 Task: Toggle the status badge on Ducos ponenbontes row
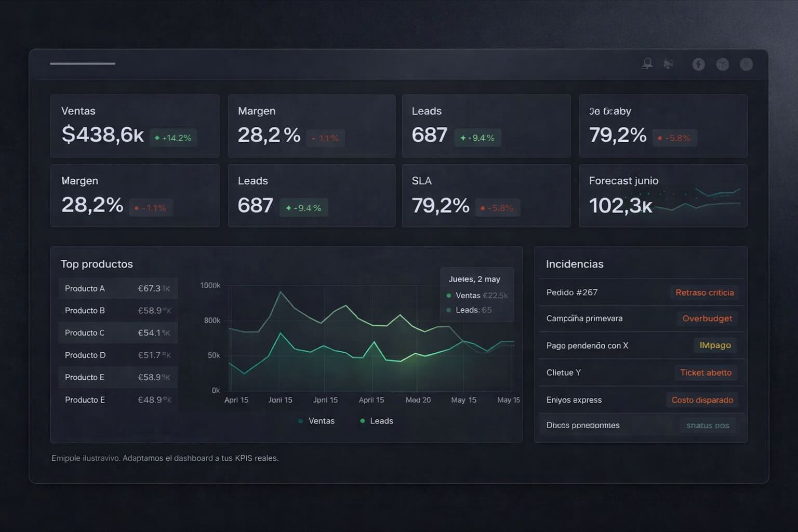[x=707, y=425]
